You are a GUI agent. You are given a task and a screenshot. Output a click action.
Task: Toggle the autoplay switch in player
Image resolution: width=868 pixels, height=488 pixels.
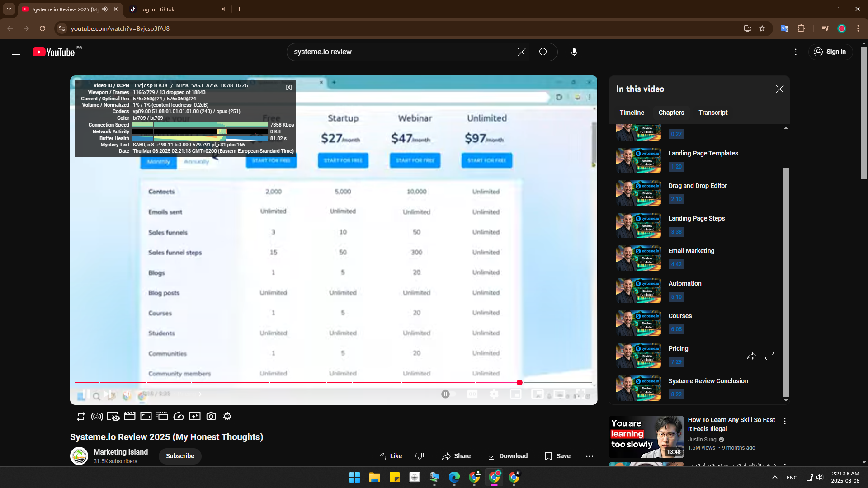(448, 394)
